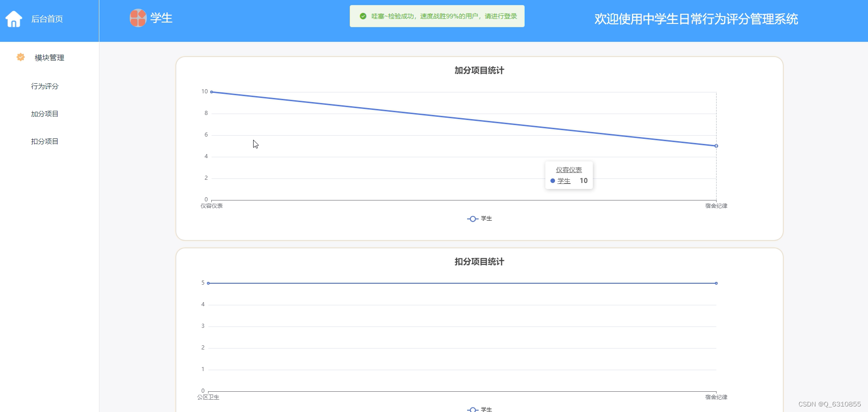Click the 仪容仪表 tooltip heading
This screenshot has height=412, width=868.
point(569,170)
